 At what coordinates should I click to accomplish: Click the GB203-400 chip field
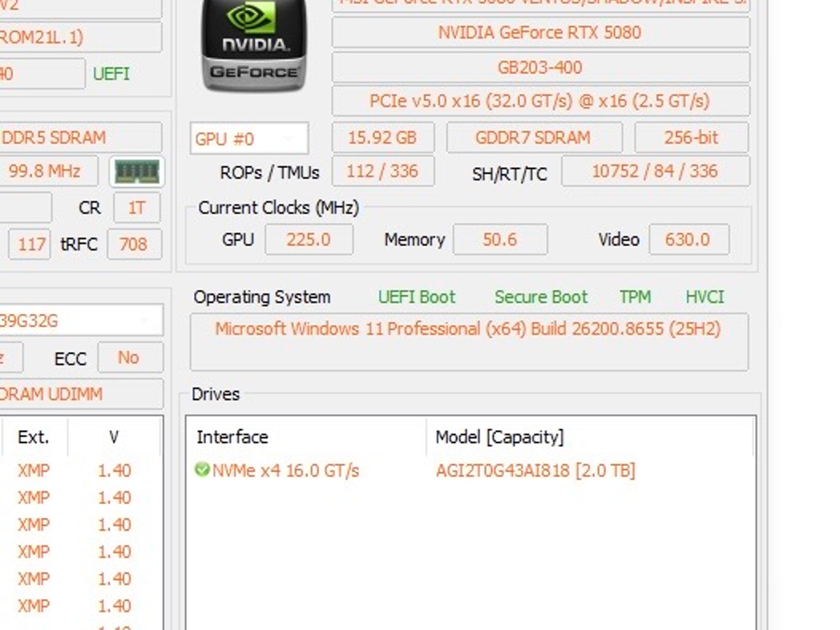tap(541, 67)
